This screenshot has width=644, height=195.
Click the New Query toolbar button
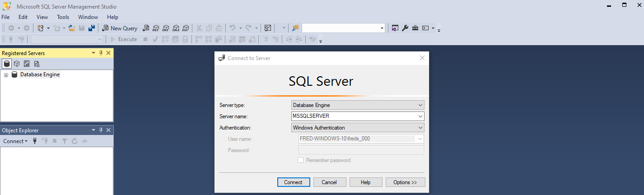coord(120,28)
